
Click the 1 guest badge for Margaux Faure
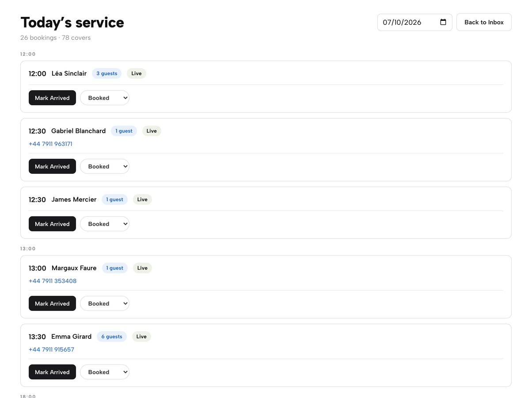[114, 268]
